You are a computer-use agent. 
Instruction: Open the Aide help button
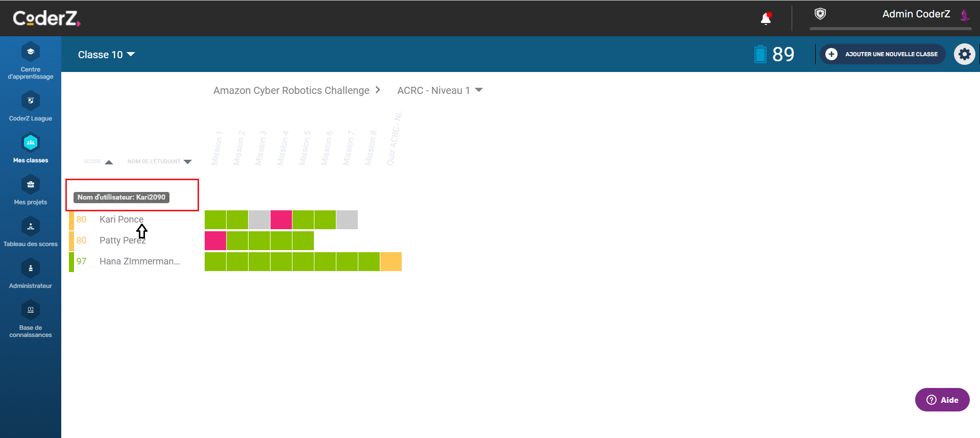(942, 400)
